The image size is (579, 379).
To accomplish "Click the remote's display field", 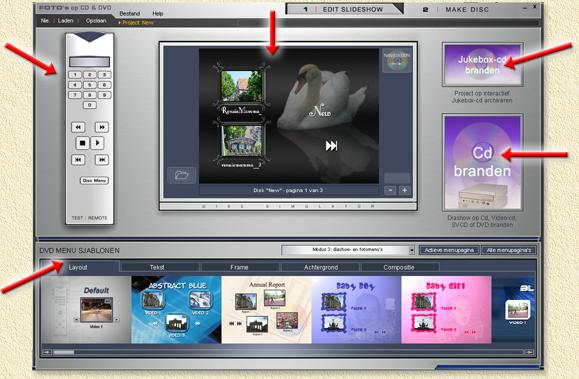I will pos(89,62).
